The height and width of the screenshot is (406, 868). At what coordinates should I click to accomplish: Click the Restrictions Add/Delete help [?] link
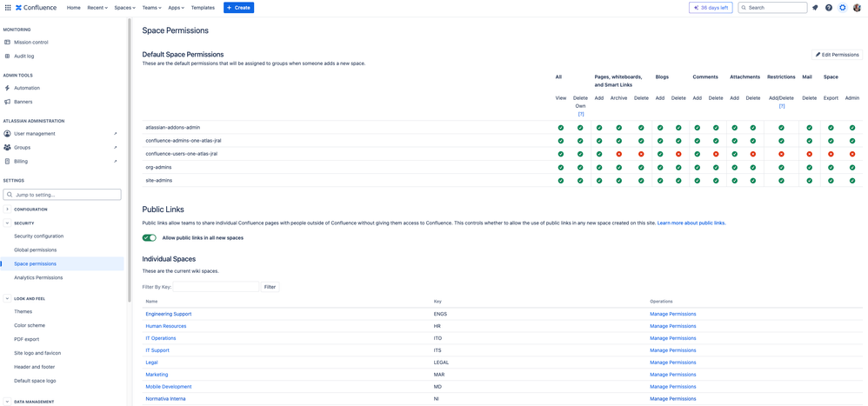[782, 106]
